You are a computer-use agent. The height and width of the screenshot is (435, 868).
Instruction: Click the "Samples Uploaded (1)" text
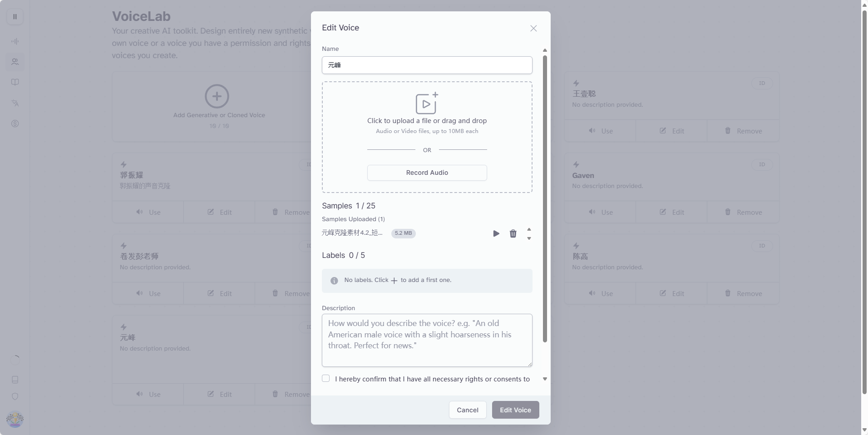(x=354, y=219)
